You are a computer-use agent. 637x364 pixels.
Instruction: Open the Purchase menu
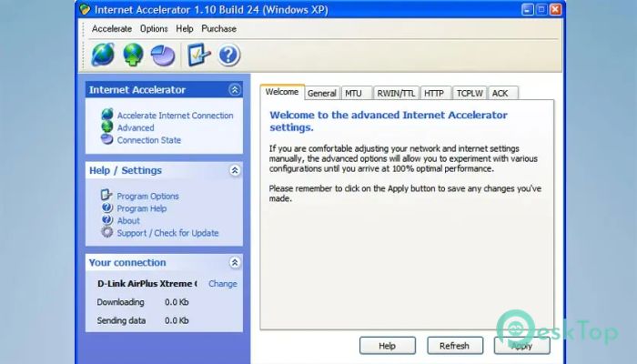point(219,29)
